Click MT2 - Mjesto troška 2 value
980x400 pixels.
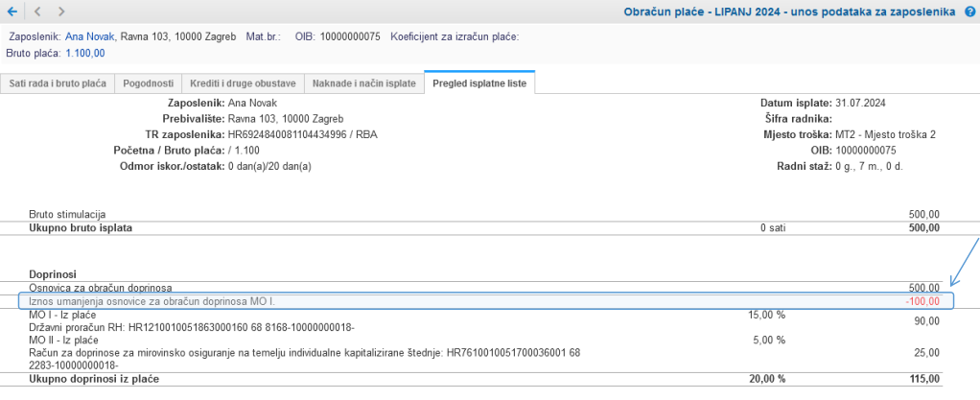tap(885, 134)
